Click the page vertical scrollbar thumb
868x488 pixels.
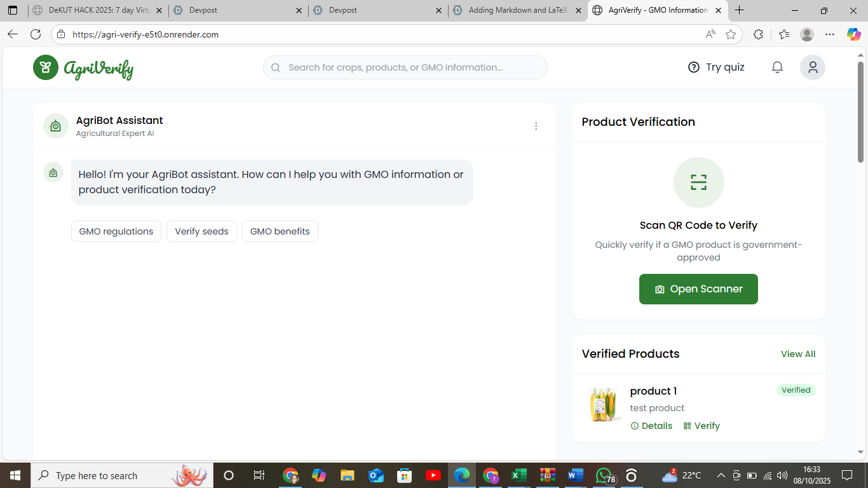click(861, 111)
